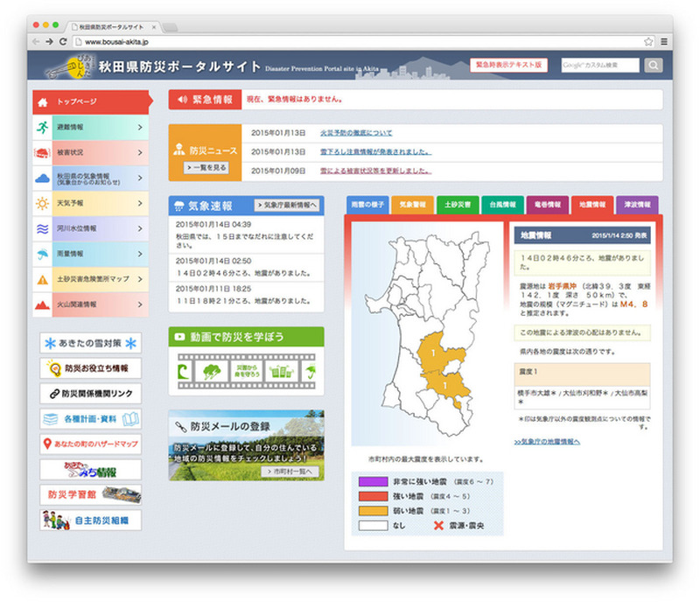Click the umbrella icon for 雨量情報
Screen dimensions: 700x602
[x=43, y=255]
